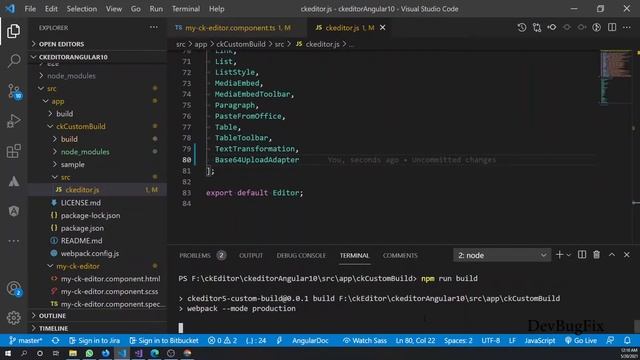640x360 pixels.
Task: Click Watch Sass in status bar
Action: (x=364, y=340)
